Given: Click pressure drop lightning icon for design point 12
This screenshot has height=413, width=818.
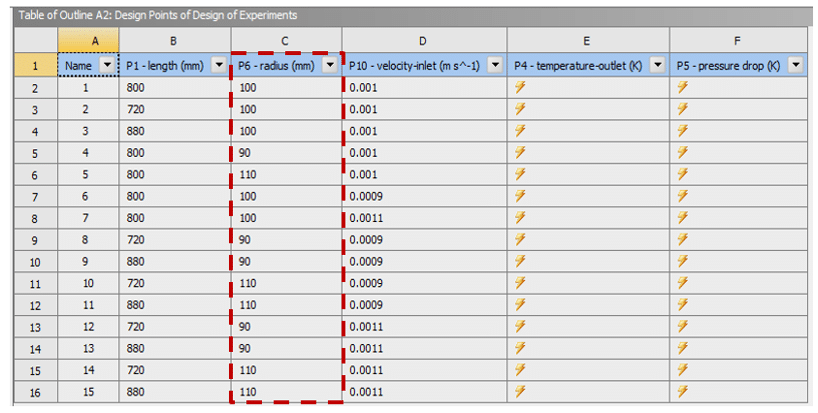Looking at the screenshot, I should click(x=683, y=326).
